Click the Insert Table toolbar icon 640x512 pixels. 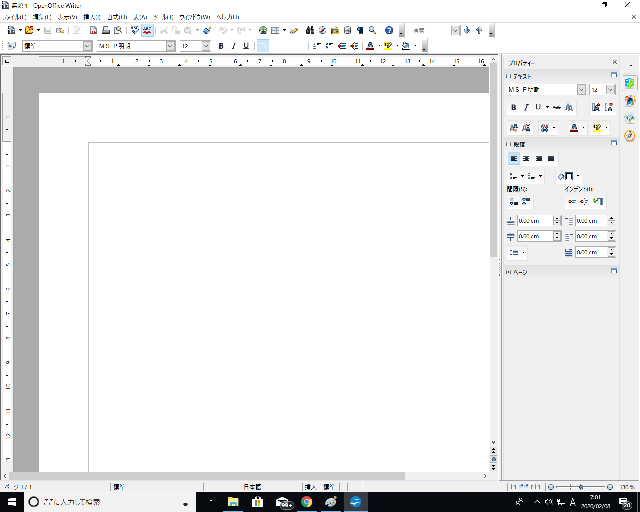(x=276, y=31)
